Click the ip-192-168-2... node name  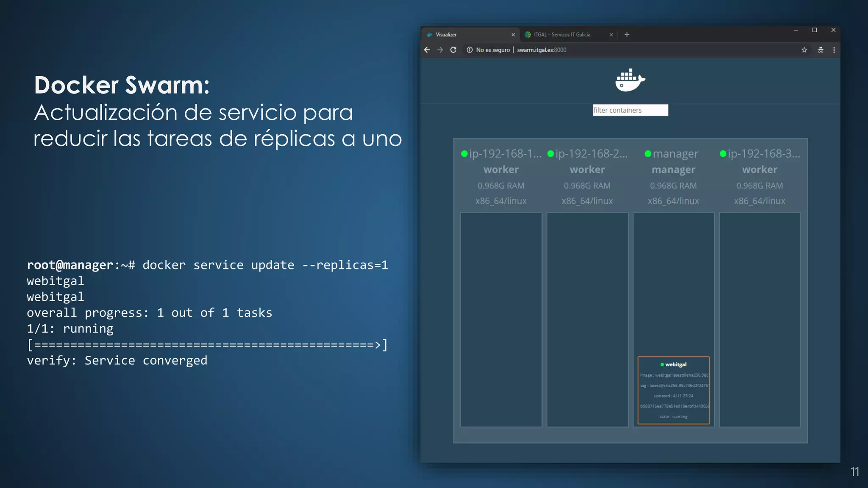(592, 154)
